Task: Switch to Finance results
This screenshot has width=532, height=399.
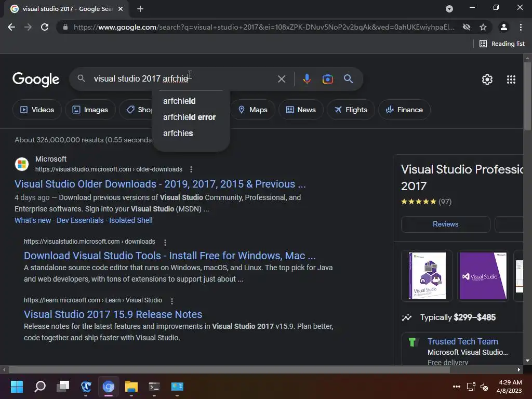Action: click(x=404, y=110)
